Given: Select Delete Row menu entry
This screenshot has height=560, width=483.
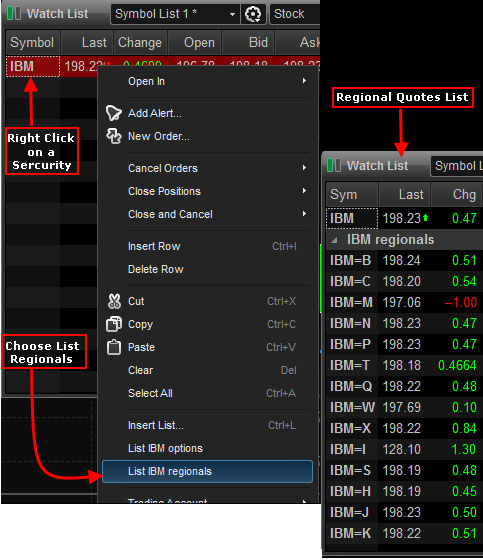Looking at the screenshot, I should point(207,269).
